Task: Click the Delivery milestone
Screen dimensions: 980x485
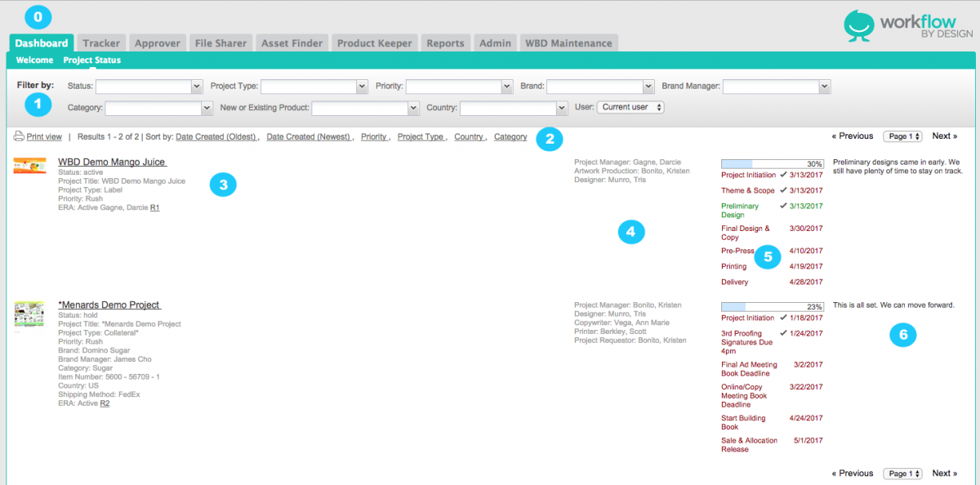Action: [x=735, y=283]
